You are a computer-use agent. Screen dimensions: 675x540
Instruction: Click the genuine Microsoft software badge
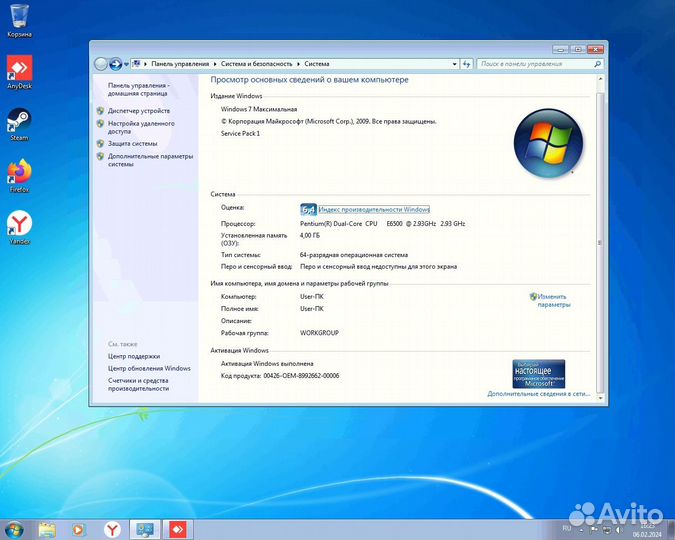tap(539, 374)
